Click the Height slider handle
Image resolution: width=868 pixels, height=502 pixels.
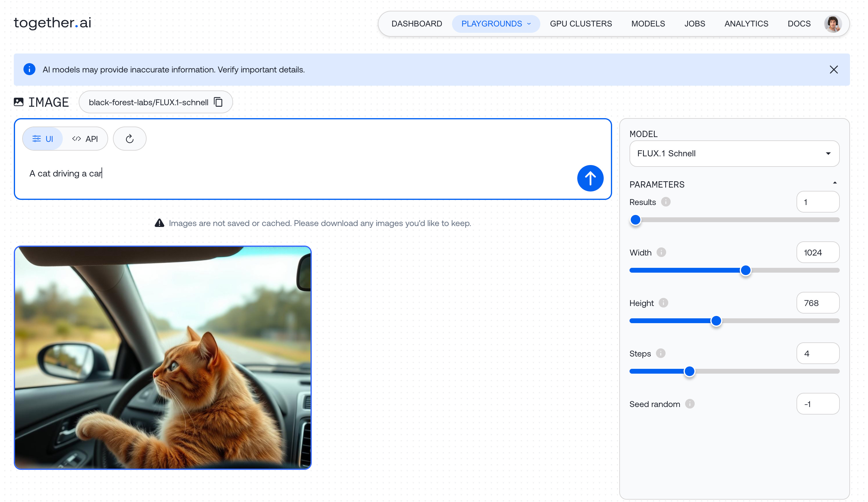click(x=716, y=321)
